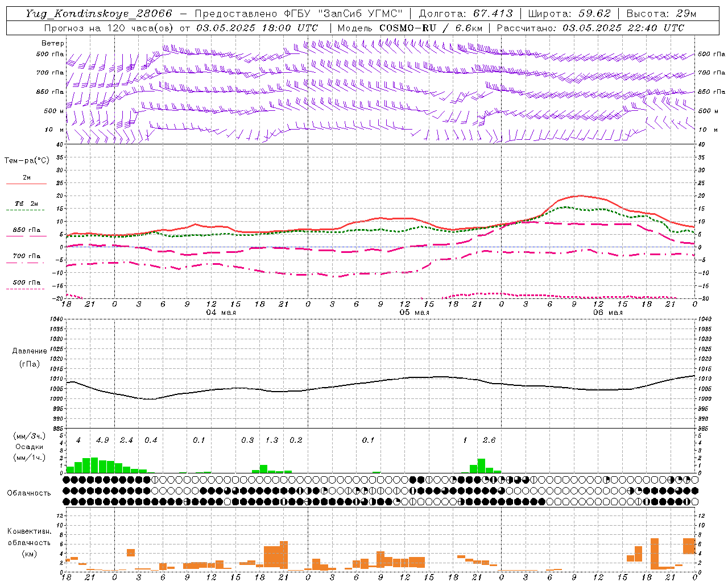The image size is (728, 582).
Task: Click the 0.2 precipitation total
Action: 296,440
